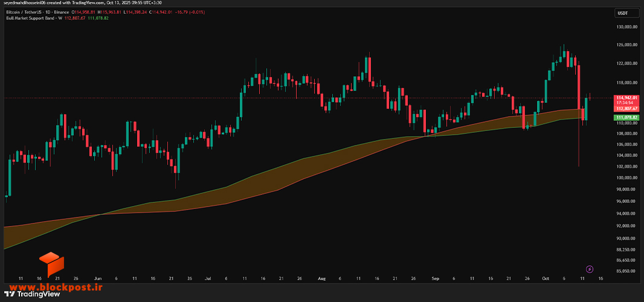644x302 pixels.
Task: Open the USDT currency selector
Action: (x=622, y=13)
